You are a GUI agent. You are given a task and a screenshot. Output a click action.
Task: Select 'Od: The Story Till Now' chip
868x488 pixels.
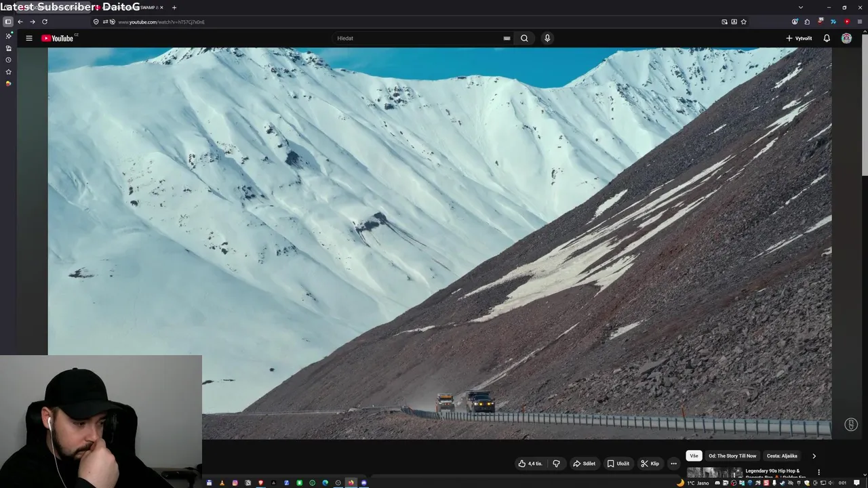pyautogui.click(x=732, y=455)
